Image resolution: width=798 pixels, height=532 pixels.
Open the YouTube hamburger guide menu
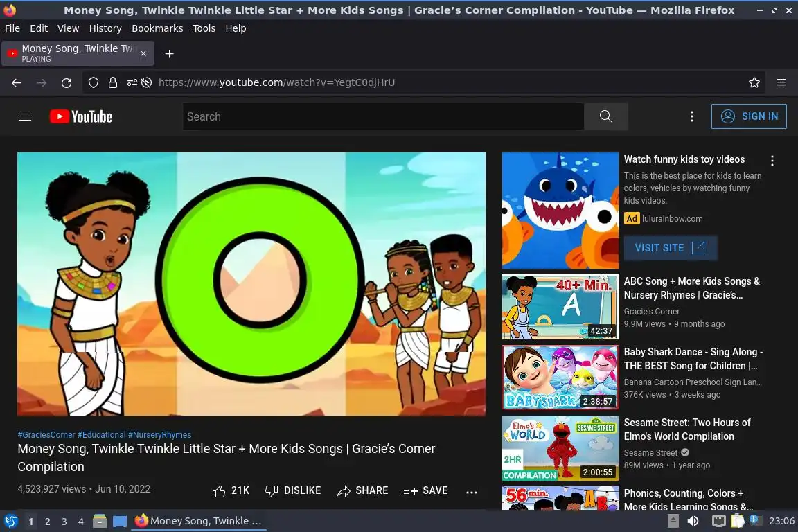pos(25,116)
